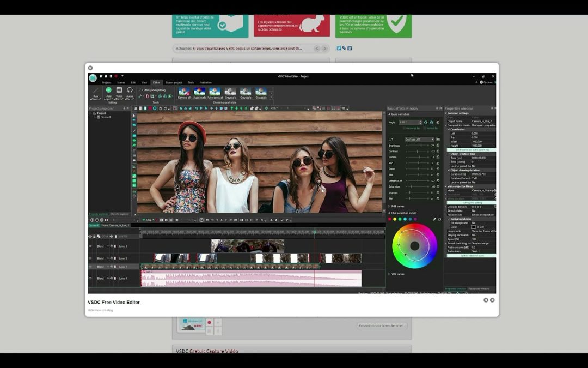Viewport: 588px width, 368px height.
Task: Open the Projects ribbon tab
Action: [x=107, y=83]
